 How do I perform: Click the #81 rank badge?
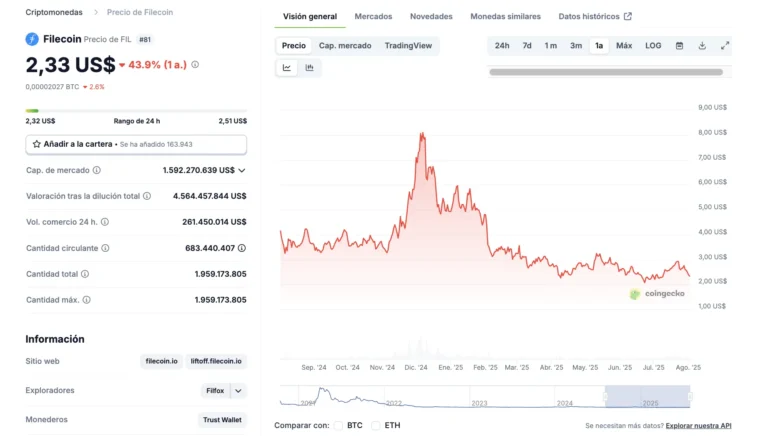click(144, 39)
